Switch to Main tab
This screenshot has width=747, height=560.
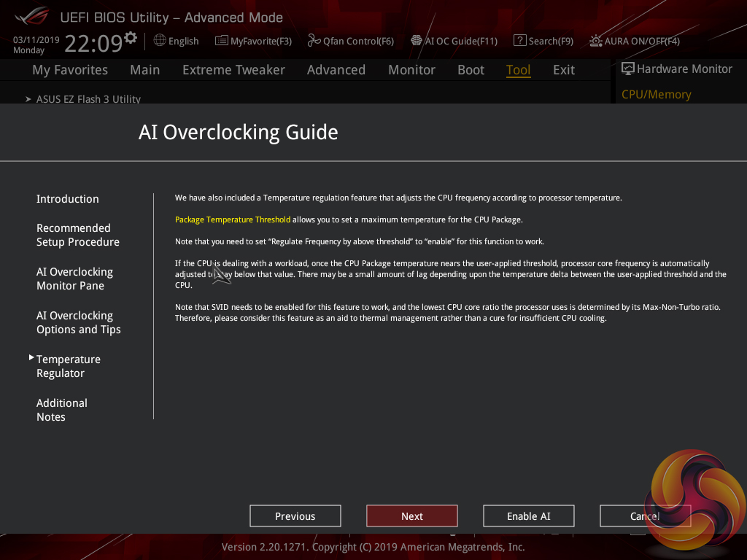[145, 70]
